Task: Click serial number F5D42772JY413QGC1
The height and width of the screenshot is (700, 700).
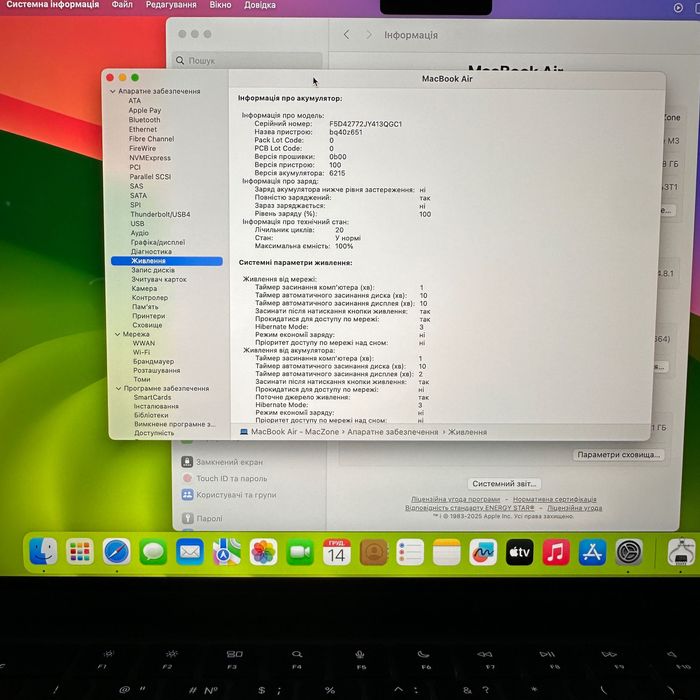Action: click(366, 124)
